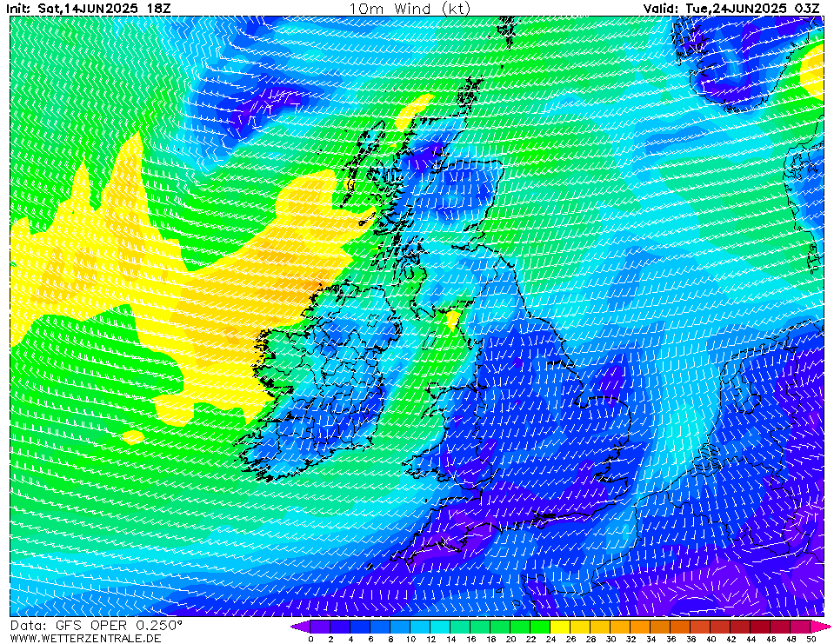Click the legend value "40"

(x=711, y=639)
